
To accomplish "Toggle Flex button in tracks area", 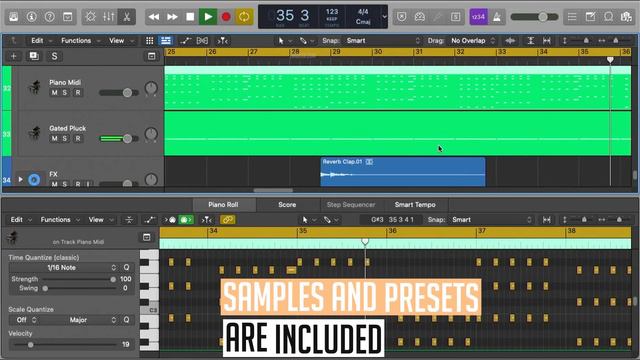I will click(x=202, y=40).
